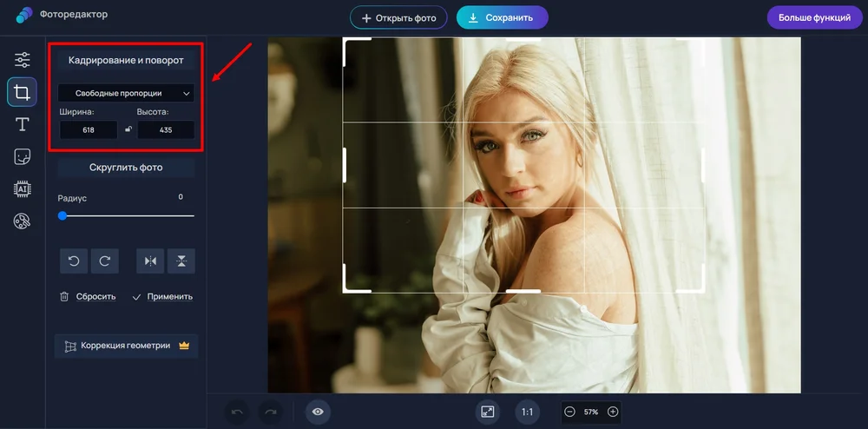Toggle the aspect ratio lock between width and height

(128, 129)
